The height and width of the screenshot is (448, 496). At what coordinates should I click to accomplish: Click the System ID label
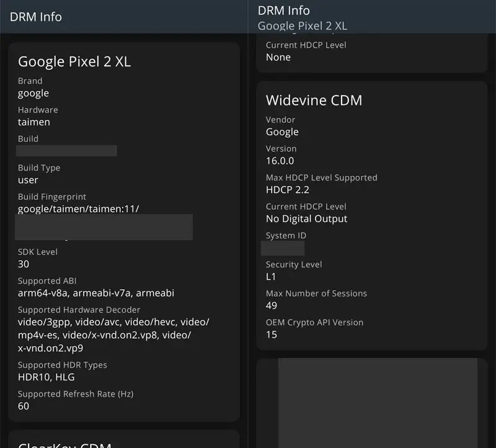coord(286,236)
